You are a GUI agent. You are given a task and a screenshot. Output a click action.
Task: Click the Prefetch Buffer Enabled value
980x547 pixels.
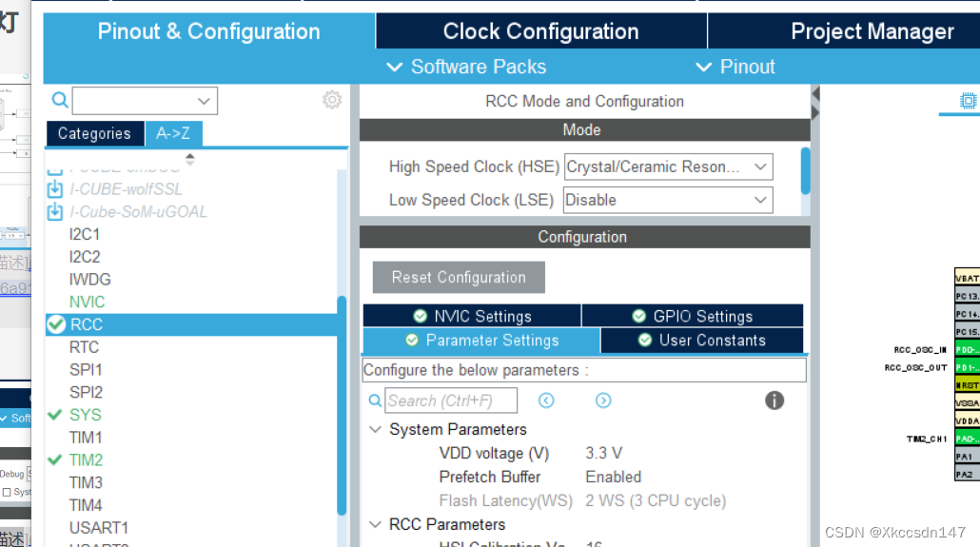coord(613,477)
